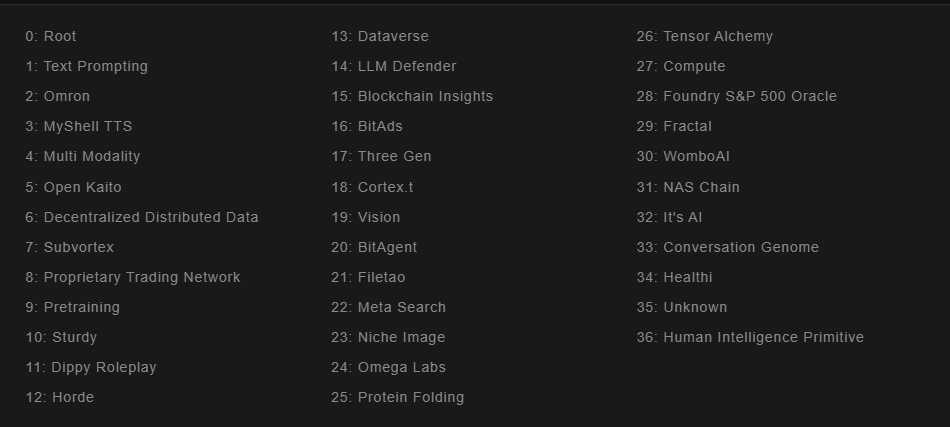Choose '33: Conversation Genome' subnet
This screenshot has width=950, height=427.
tap(727, 247)
